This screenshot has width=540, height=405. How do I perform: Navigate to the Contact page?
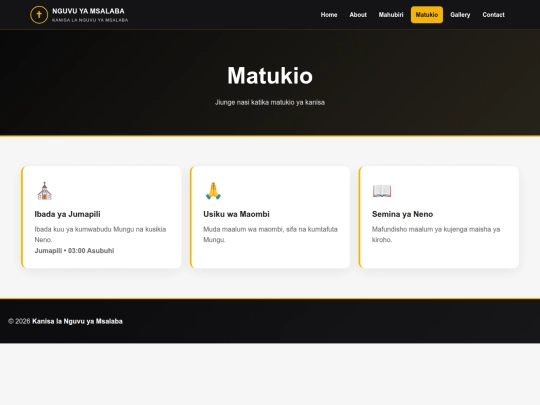tap(493, 15)
